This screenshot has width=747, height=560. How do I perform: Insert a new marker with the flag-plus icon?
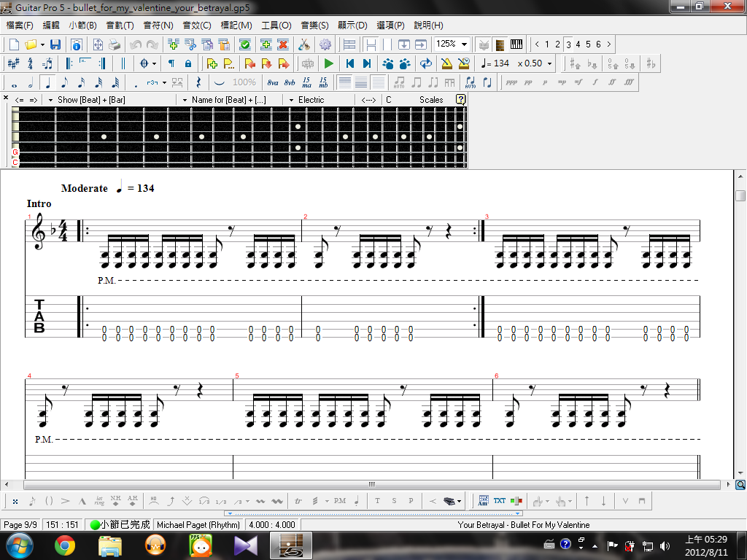212,63
